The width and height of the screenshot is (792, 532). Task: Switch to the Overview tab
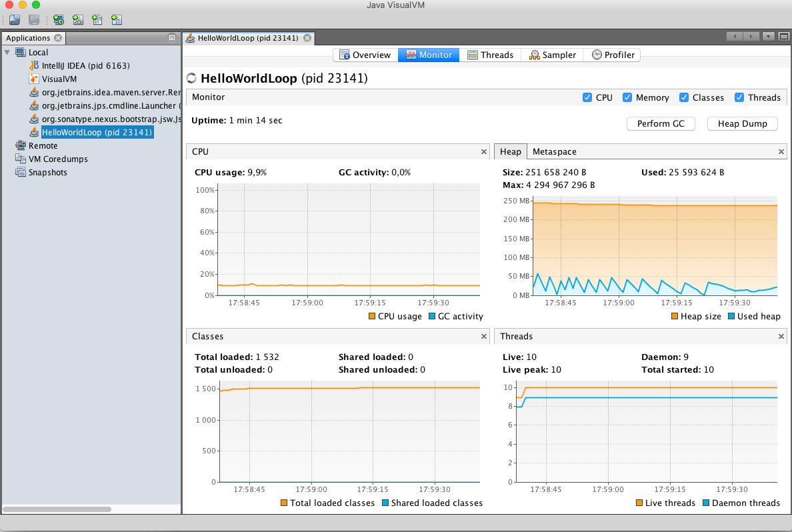[x=365, y=55]
